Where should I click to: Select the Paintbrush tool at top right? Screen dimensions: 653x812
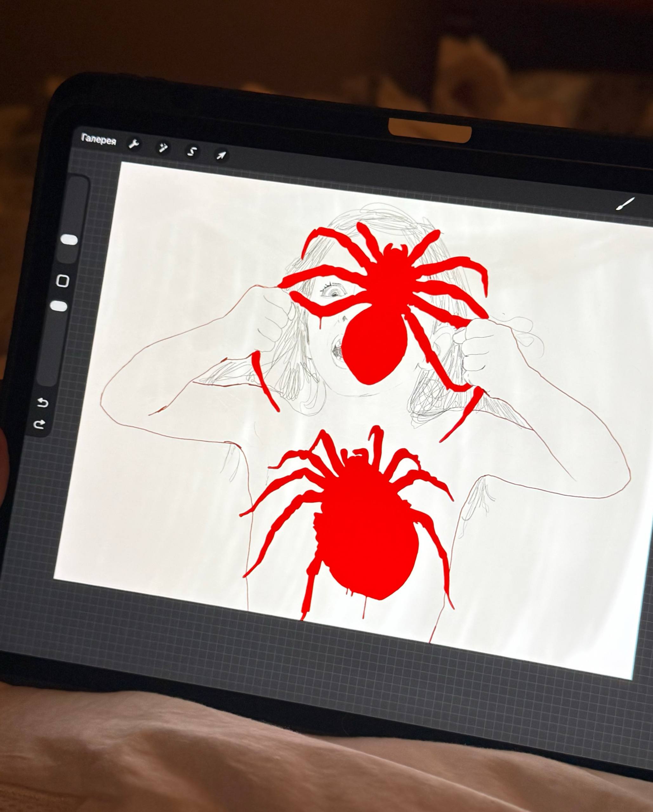click(x=625, y=204)
